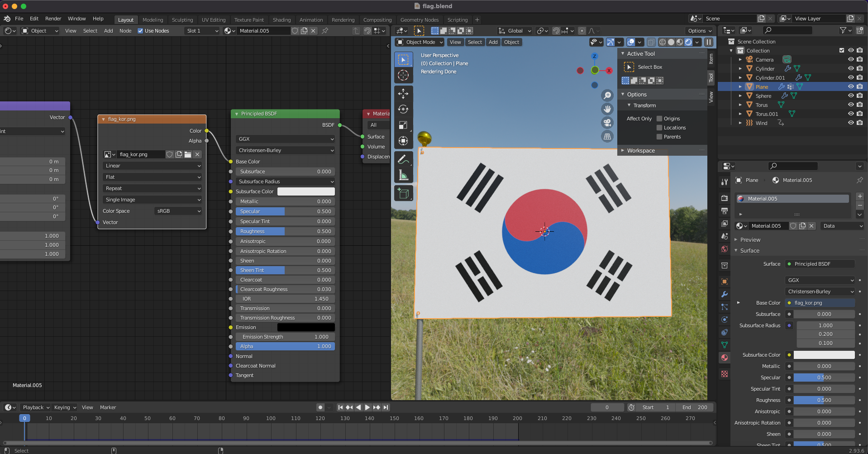Viewport: 868px width, 454px height.
Task: Activate the Move tool
Action: click(403, 94)
